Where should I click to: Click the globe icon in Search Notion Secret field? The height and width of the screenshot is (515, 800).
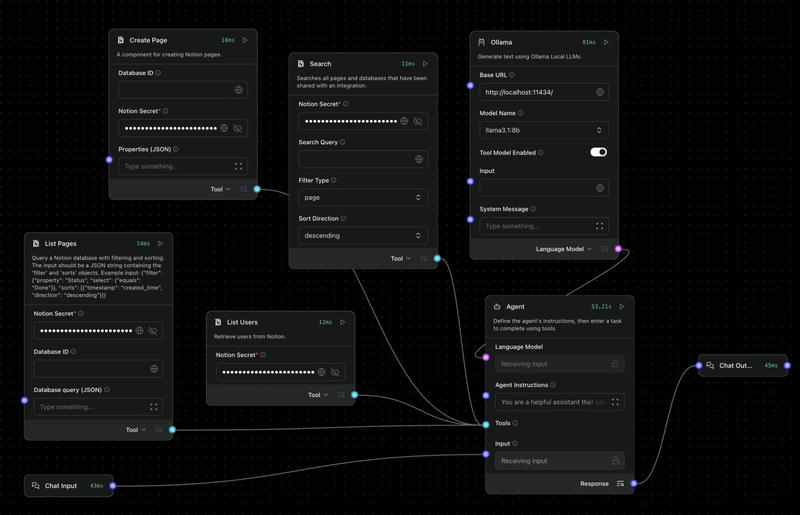[404, 121]
